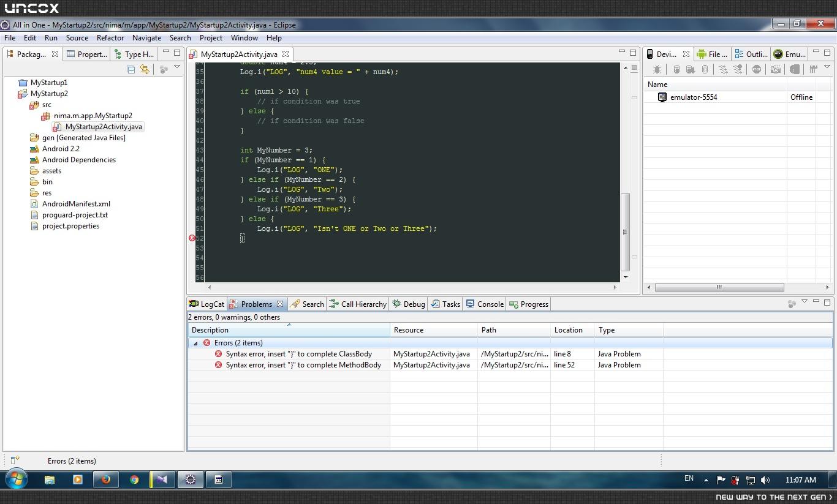The height and width of the screenshot is (504, 837).
Task: Click the Stop Process icon in Devices
Action: click(x=757, y=70)
